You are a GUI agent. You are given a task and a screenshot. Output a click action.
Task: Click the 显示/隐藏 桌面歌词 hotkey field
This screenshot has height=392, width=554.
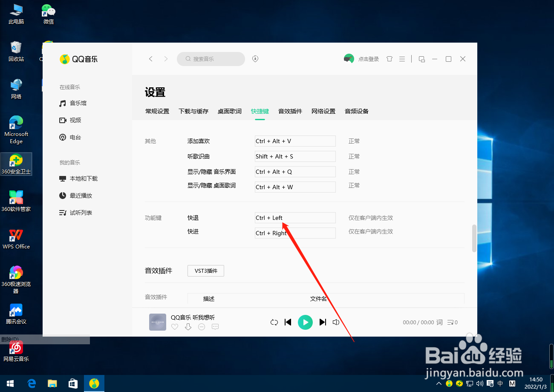(295, 187)
